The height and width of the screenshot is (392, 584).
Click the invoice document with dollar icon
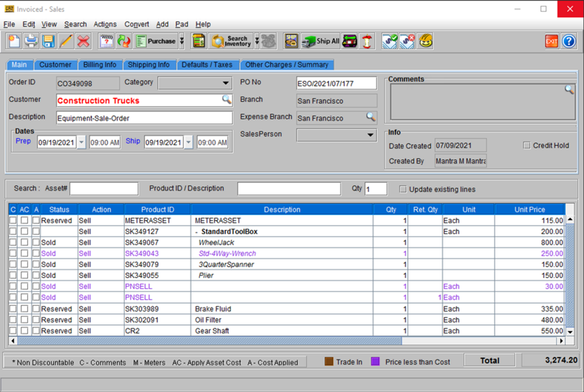(x=199, y=41)
